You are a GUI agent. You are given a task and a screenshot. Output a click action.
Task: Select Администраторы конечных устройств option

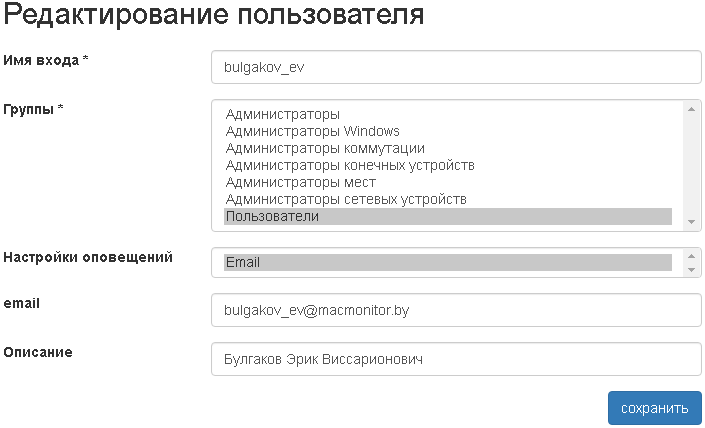[350, 165]
